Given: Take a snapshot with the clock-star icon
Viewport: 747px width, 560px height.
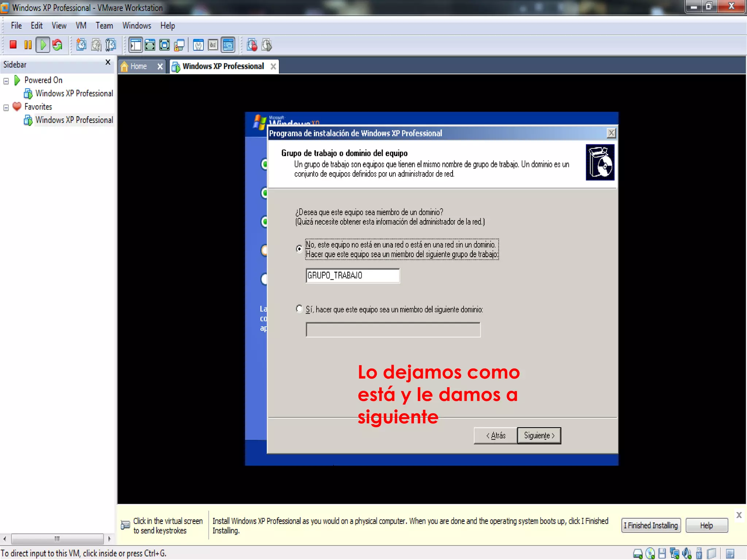Looking at the screenshot, I should (x=81, y=45).
